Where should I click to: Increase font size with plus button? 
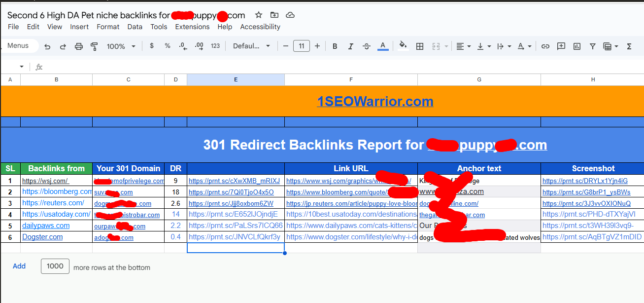pos(317,46)
